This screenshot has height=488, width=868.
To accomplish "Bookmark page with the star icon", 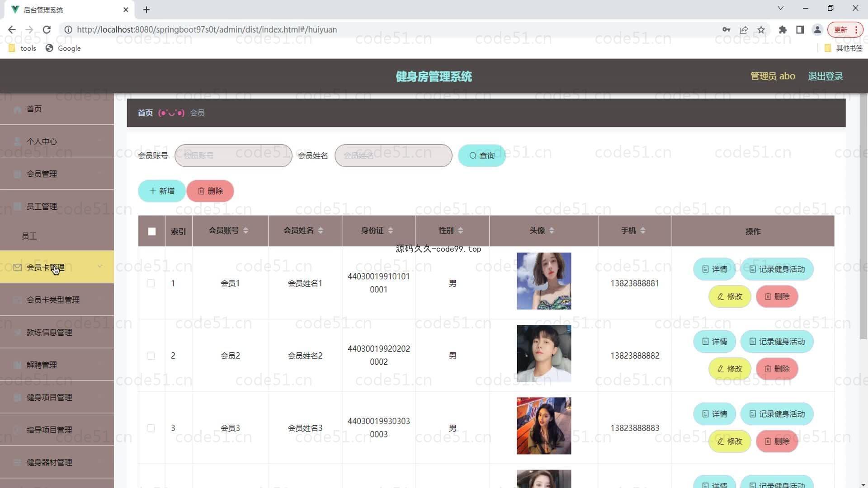I will point(761,30).
